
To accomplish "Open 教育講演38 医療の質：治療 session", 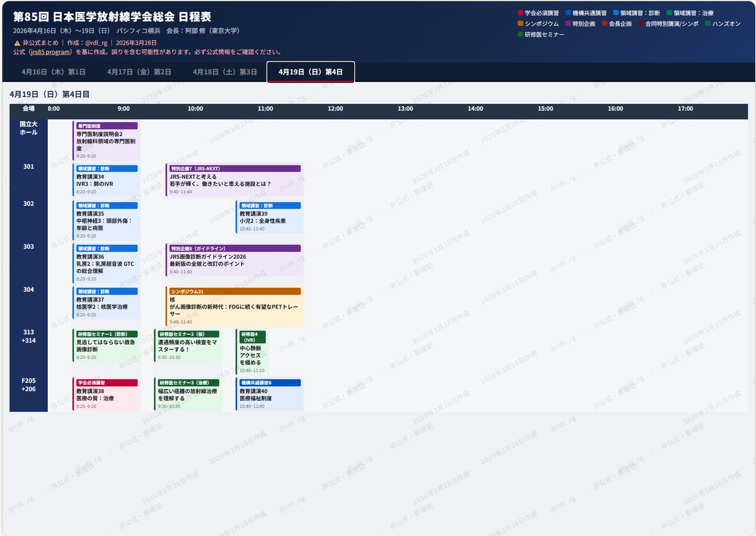I will (x=106, y=394).
